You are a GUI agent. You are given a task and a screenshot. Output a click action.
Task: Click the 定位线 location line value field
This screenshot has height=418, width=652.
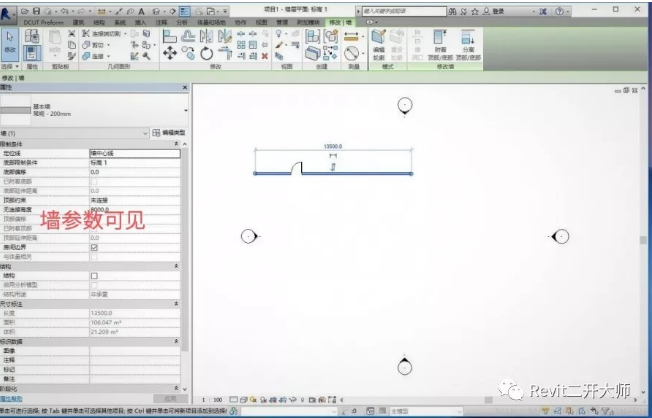pos(135,153)
